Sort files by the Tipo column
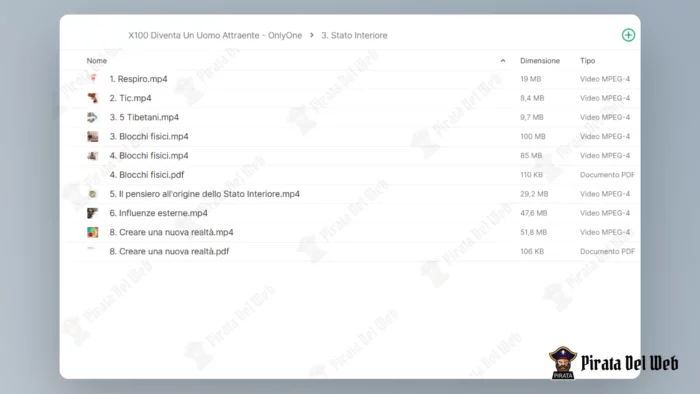Viewport: 700px width, 394px height. pyautogui.click(x=588, y=61)
